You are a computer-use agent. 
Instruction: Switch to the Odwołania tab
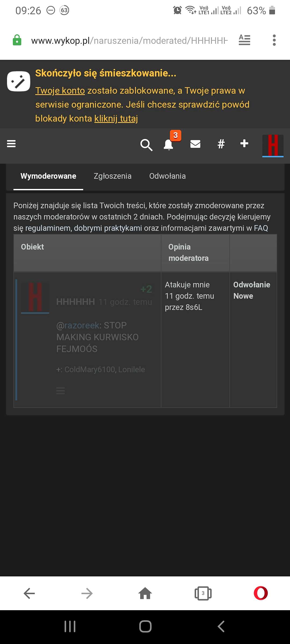tap(168, 176)
